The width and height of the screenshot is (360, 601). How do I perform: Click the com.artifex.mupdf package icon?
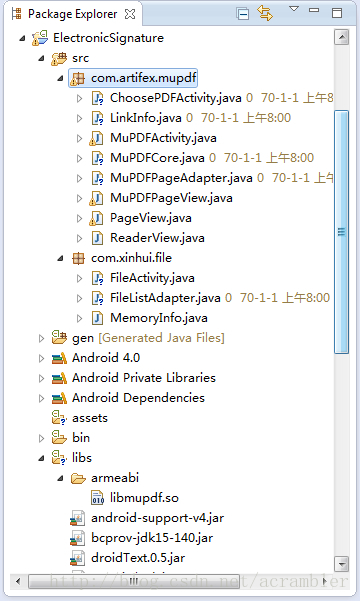click(78, 78)
